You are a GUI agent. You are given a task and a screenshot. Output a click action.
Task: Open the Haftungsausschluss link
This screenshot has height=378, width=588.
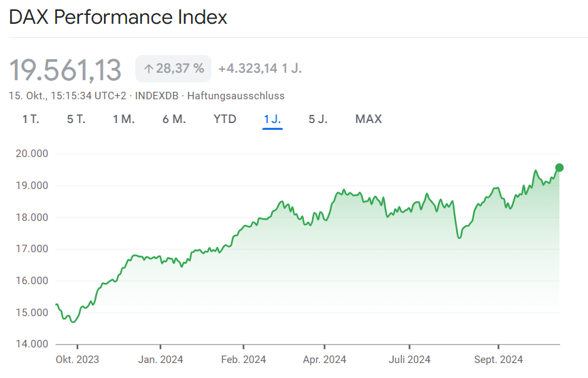(x=236, y=96)
